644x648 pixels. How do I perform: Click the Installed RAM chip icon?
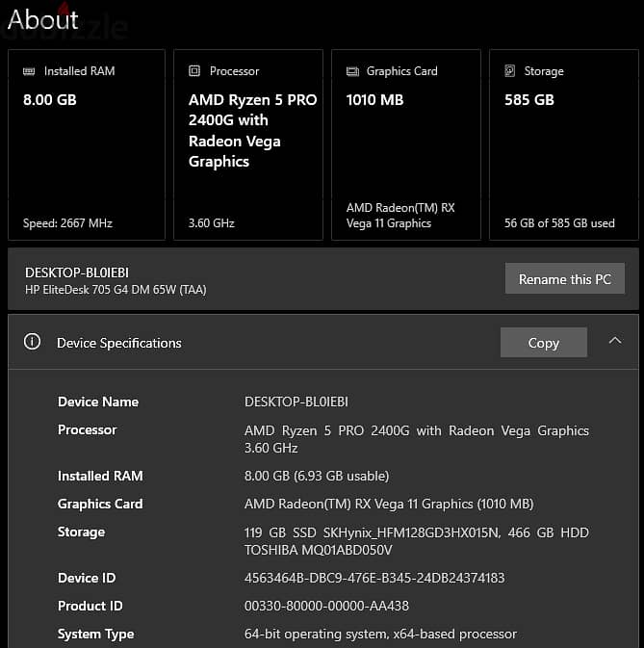click(29, 71)
